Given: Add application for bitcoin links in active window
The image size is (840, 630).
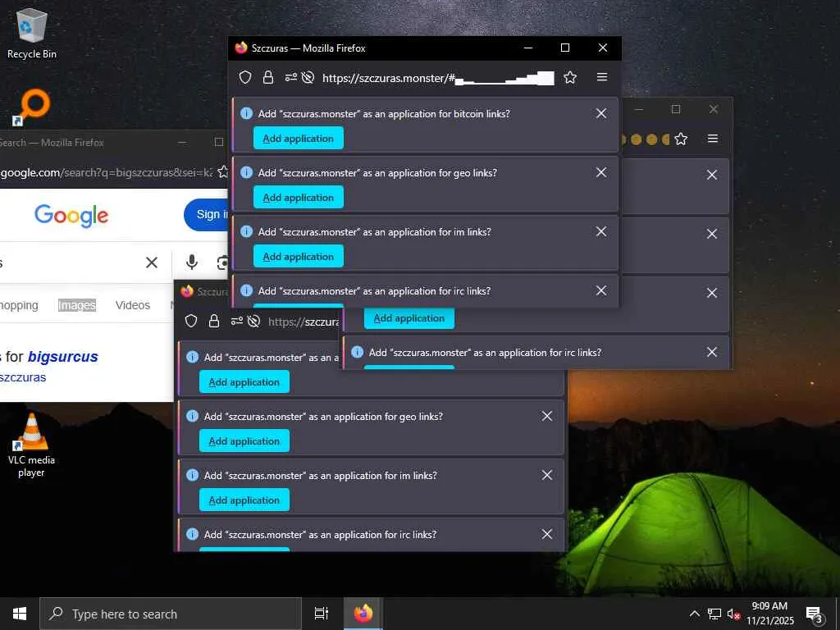Looking at the screenshot, I should point(299,138).
